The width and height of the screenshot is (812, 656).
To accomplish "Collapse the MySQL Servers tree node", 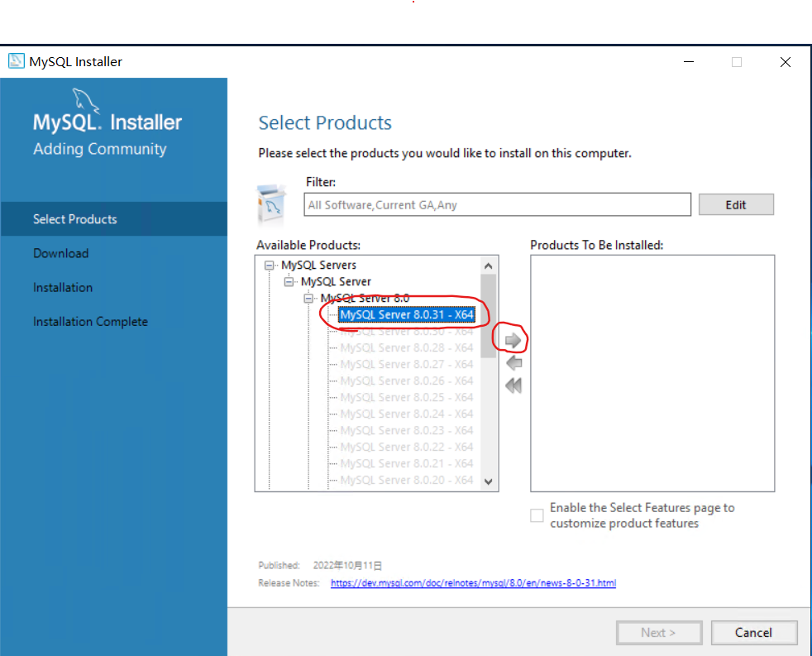I will (269, 266).
